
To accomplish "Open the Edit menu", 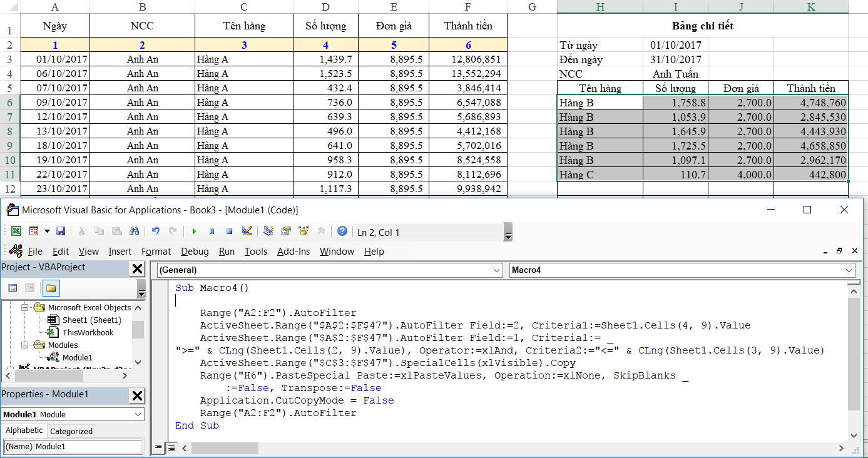I will [61, 252].
